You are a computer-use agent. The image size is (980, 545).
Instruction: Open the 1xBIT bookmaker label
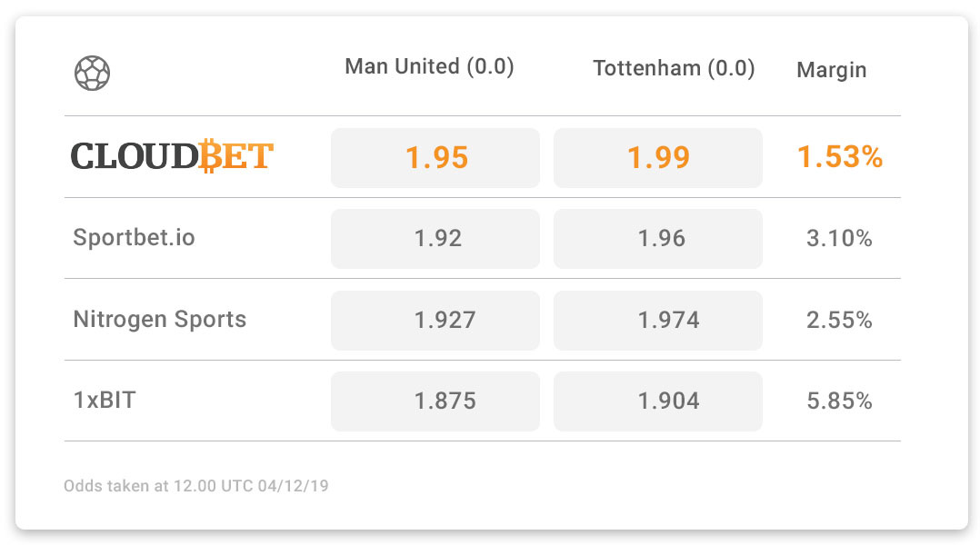point(105,401)
